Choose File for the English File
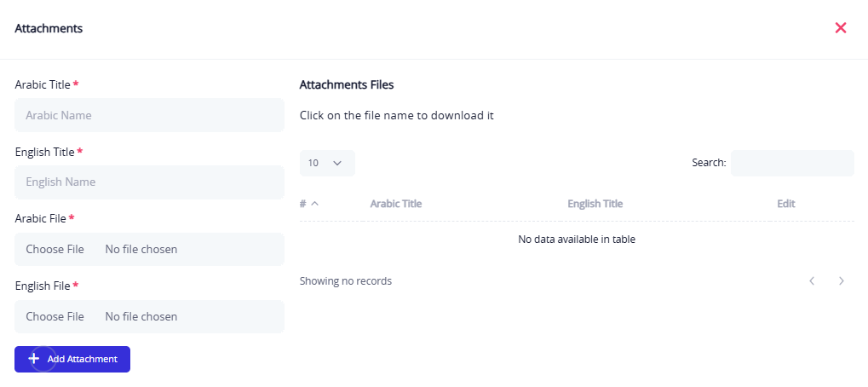The height and width of the screenshot is (387, 868). (55, 316)
